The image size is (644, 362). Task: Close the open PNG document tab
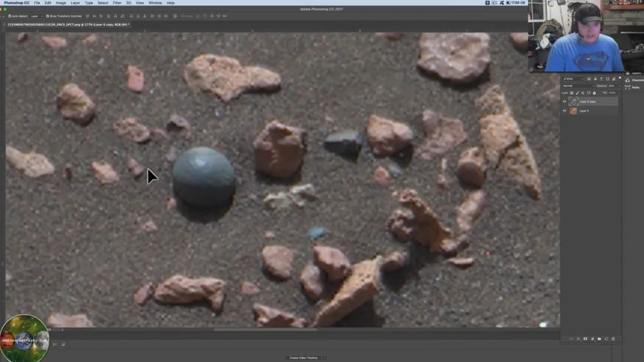click(4, 25)
